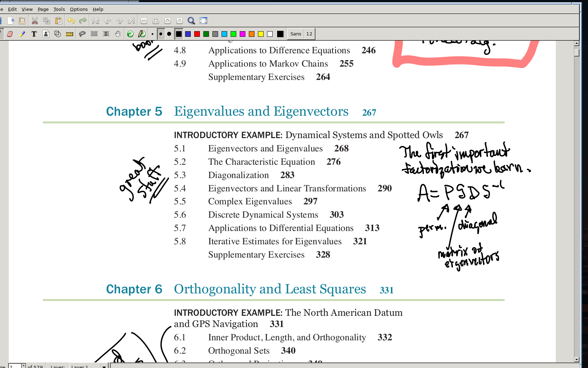The height and width of the screenshot is (368, 588).
Task: Toggle the Ruler mode
Action: (70, 34)
